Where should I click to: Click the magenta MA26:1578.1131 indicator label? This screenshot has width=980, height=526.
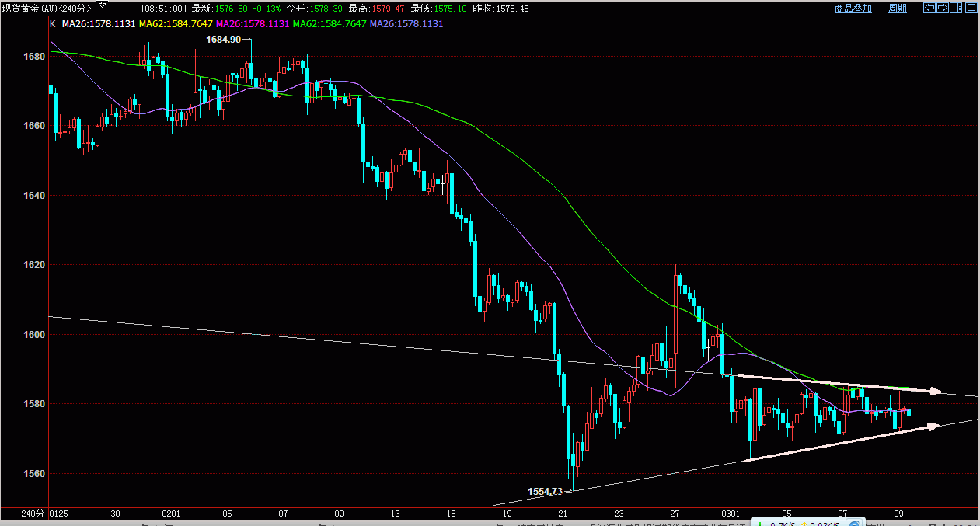pyautogui.click(x=253, y=24)
